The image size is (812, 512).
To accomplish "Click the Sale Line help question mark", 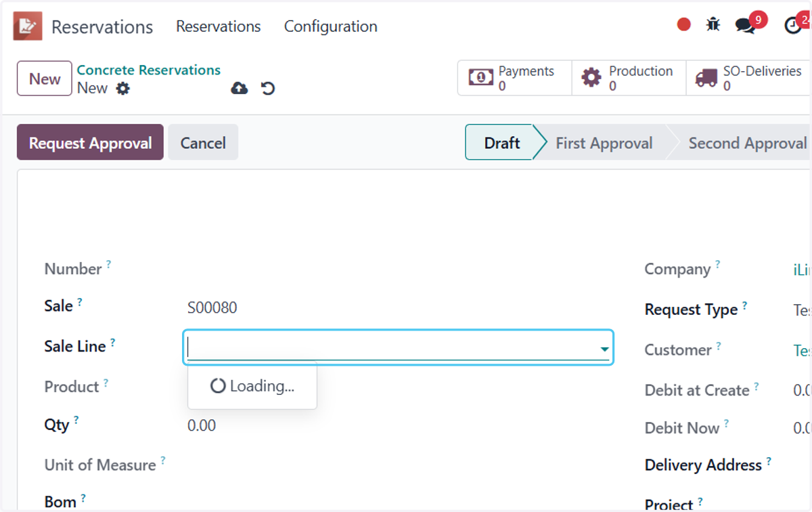I will (113, 342).
